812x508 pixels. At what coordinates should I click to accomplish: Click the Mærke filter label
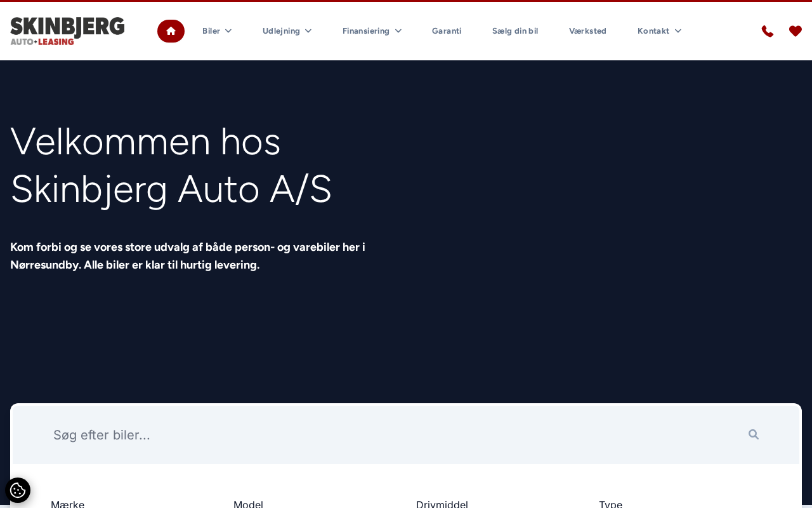(67, 504)
